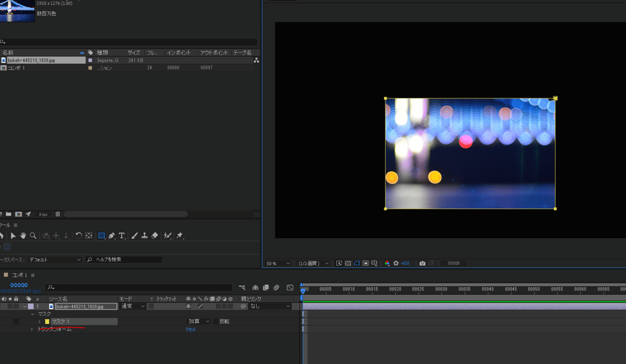The width and height of the screenshot is (626, 364).
Task: Pick the Eraser tool
Action: pos(154,236)
